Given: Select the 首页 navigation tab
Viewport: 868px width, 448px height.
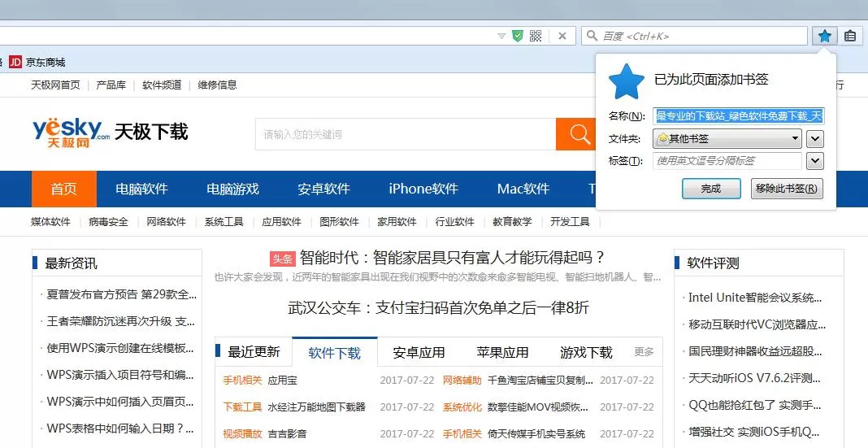Looking at the screenshot, I should pos(63,189).
